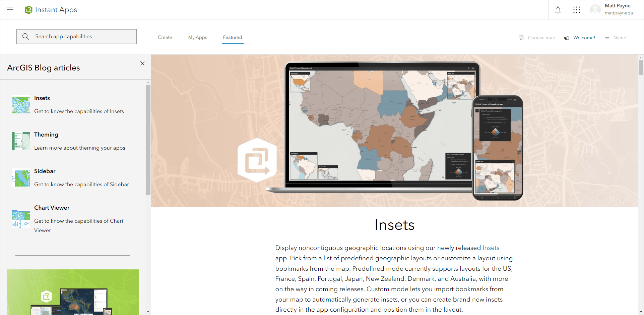
Task: Click the main page scroll down arrow
Action: pyautogui.click(x=641, y=312)
